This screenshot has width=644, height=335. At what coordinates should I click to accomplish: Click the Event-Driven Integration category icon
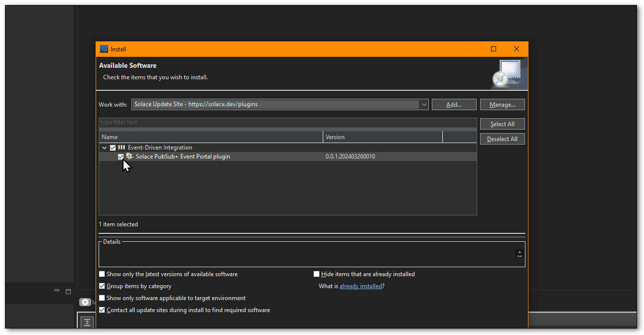(121, 148)
